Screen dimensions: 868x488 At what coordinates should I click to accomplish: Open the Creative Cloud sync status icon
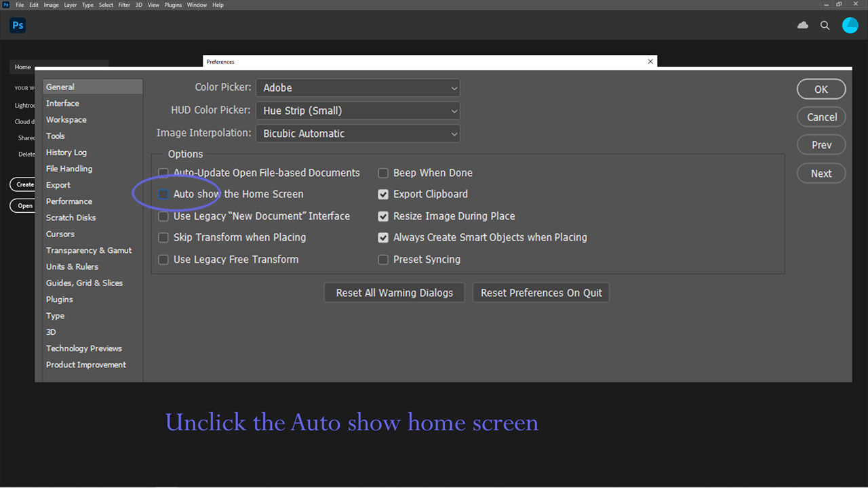[x=803, y=25]
